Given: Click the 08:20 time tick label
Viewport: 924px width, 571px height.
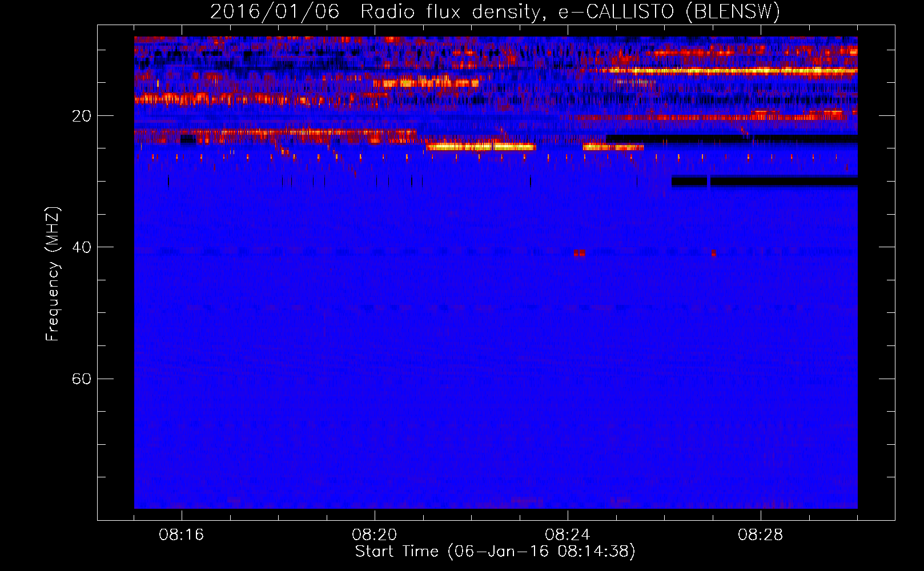Looking at the screenshot, I should (x=375, y=535).
